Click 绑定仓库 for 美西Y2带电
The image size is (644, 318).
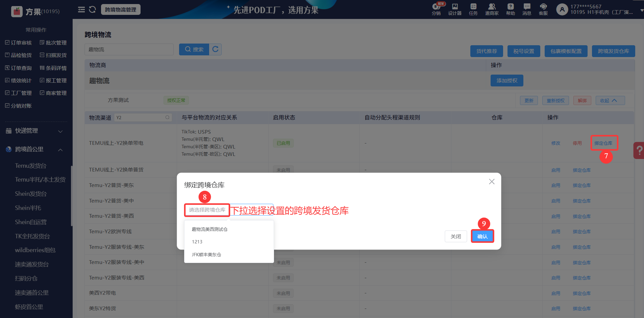(582, 293)
